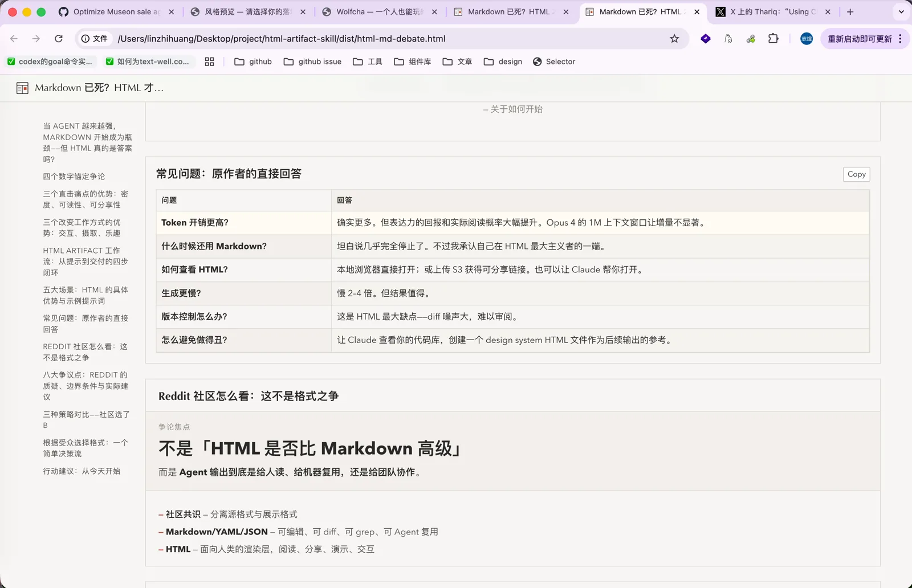Open the 组件库 bookmark folder
The height and width of the screenshot is (588, 912).
click(x=413, y=62)
